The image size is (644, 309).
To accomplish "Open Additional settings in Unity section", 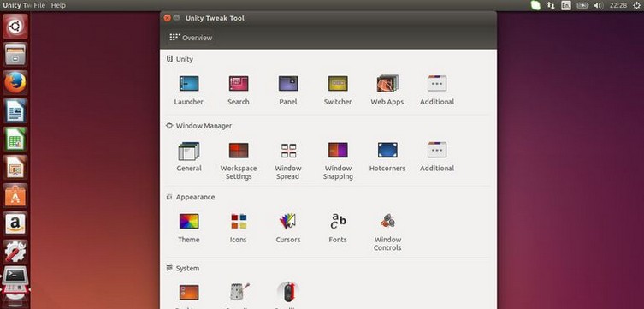I will coord(437,84).
